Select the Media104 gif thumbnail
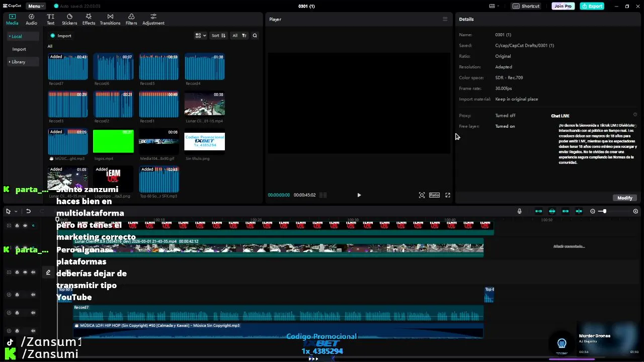Viewport: 644px width, 362px height. (x=158, y=141)
